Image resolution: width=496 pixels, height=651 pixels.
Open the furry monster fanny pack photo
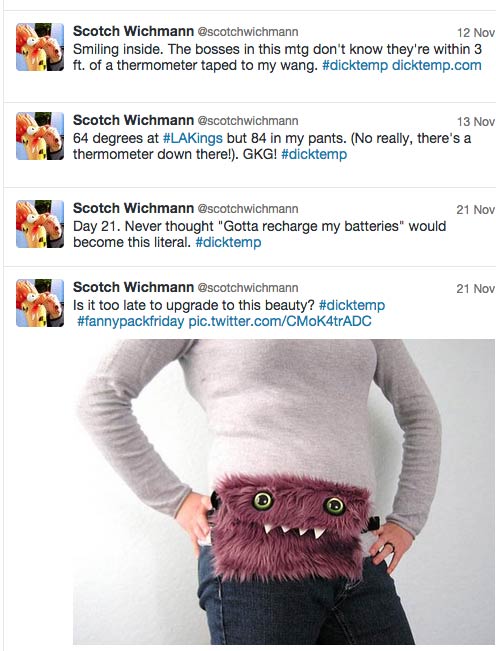click(x=284, y=492)
